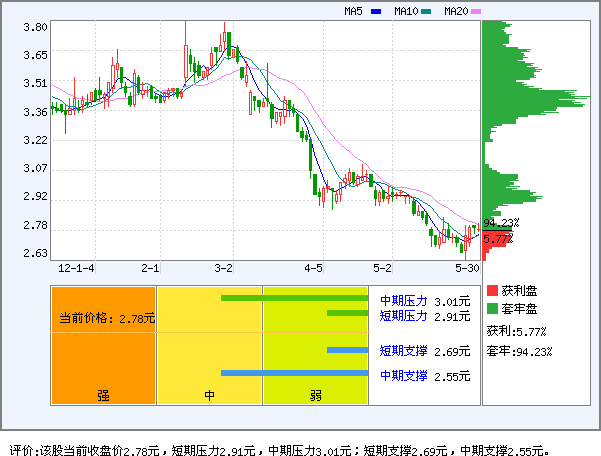Click the 3.80 price axis label
The image size is (601, 456).
[x=35, y=27]
